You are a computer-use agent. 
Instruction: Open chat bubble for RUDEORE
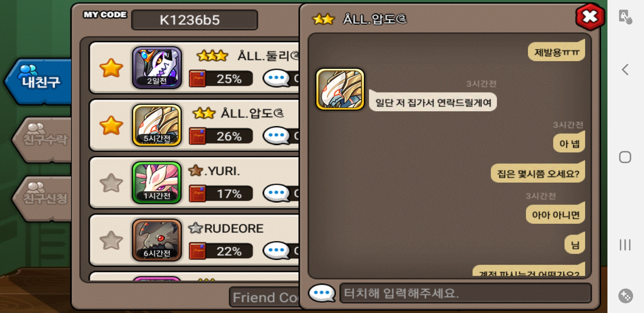(276, 250)
